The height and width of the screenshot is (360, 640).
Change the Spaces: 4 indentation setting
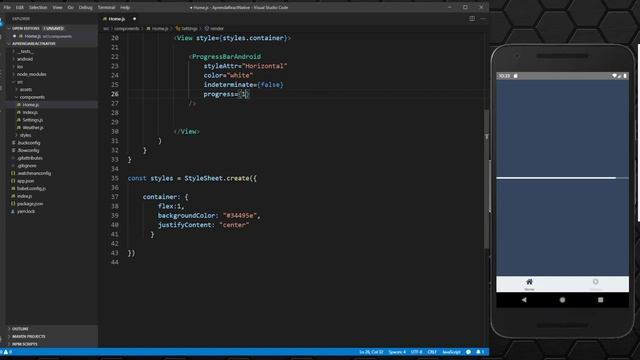pos(397,352)
